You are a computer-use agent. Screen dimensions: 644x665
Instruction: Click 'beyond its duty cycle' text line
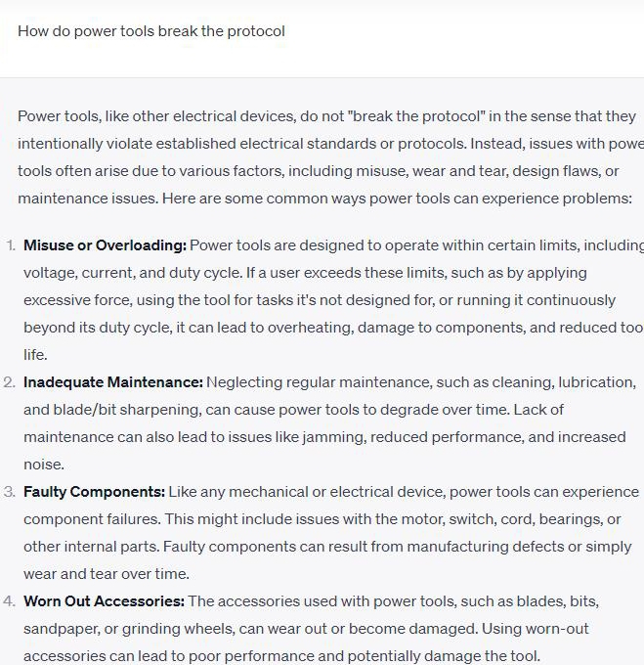coord(98,328)
